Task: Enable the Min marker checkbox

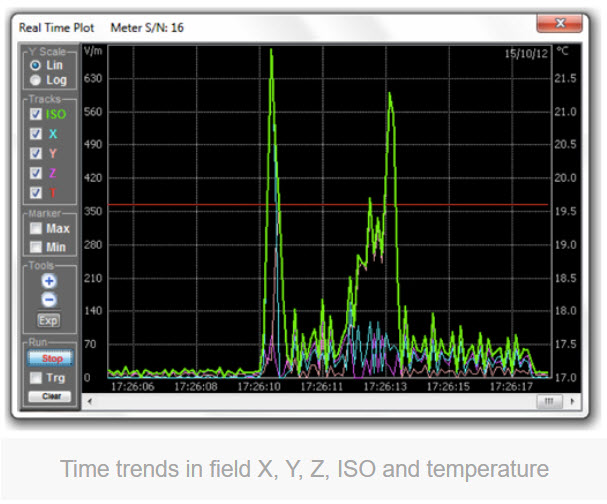Action: [x=36, y=247]
